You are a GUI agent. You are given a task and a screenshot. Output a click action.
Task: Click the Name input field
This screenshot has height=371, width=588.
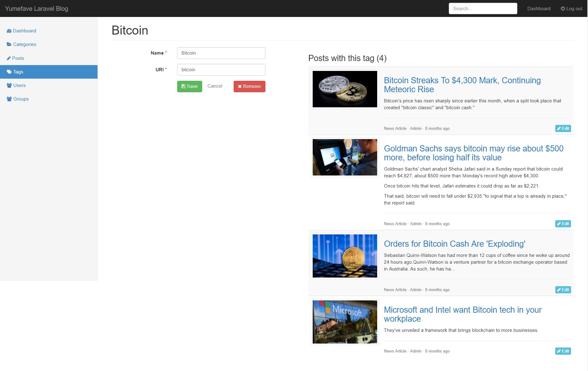(x=221, y=53)
